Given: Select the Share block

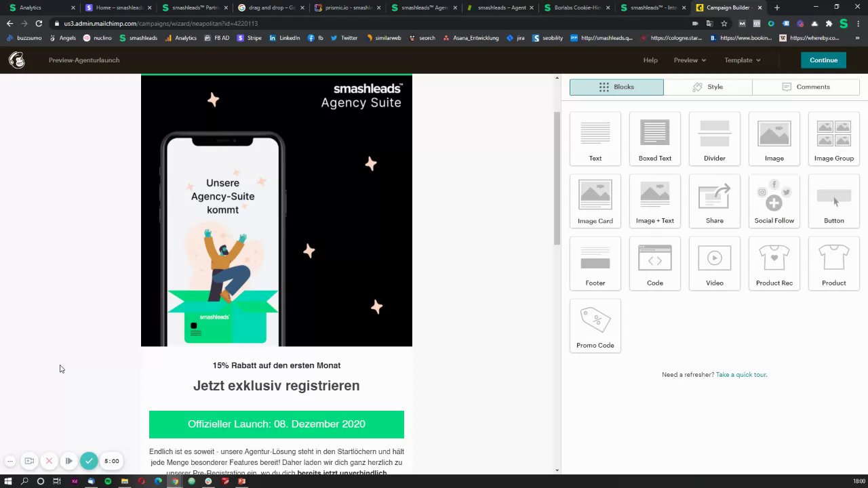Looking at the screenshot, I should coord(715,201).
